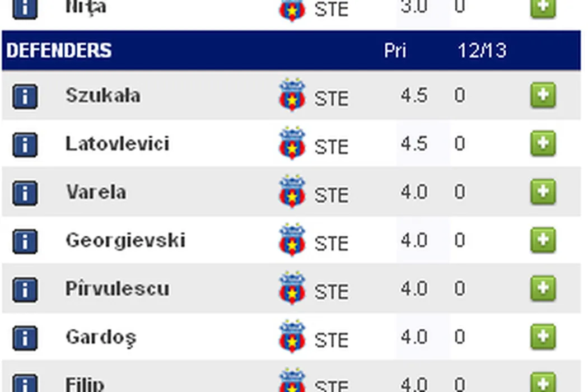This screenshot has width=588, height=392.
Task: Show Gardoş player details icon
Action: coord(25,338)
